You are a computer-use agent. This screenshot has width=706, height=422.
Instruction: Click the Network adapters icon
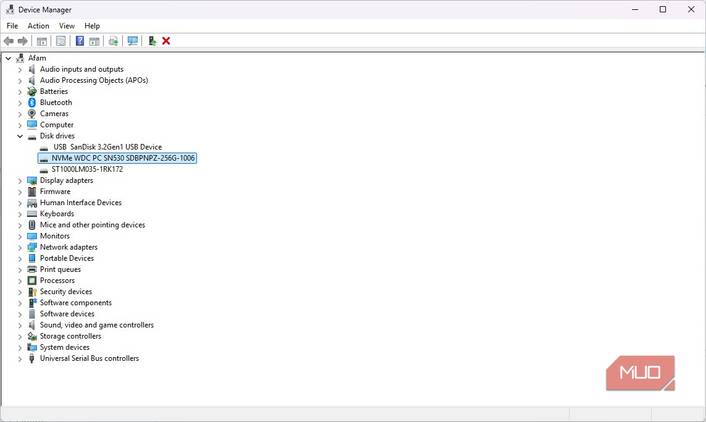32,247
